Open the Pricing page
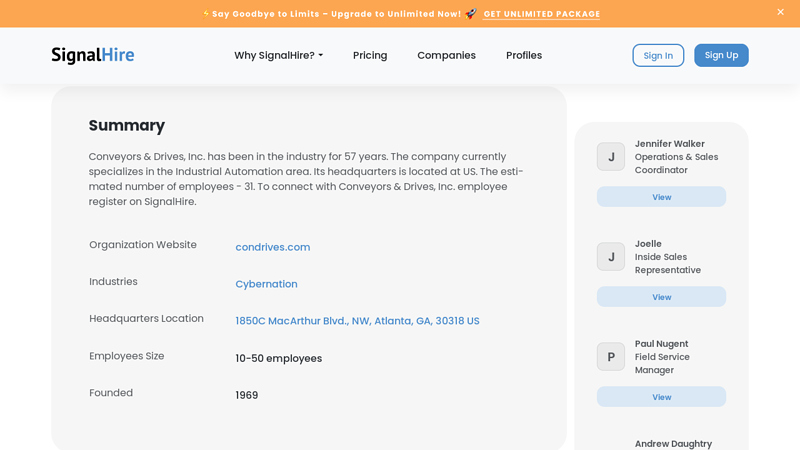Viewport: 800px width, 450px height. 370,55
